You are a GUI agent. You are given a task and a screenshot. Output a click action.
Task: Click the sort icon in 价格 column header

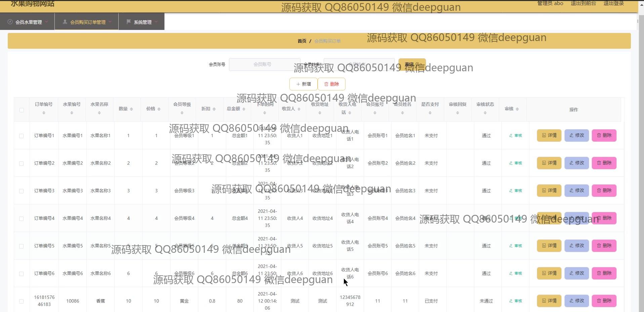click(159, 109)
